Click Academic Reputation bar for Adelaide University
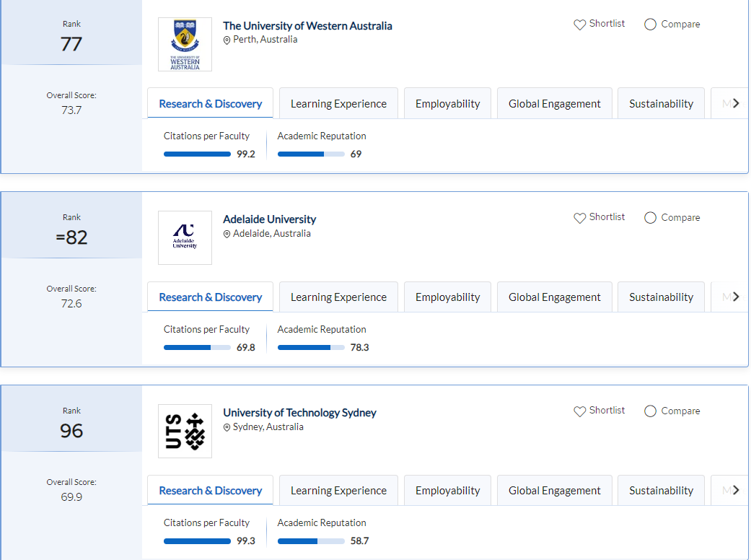751x560 pixels. click(x=311, y=347)
